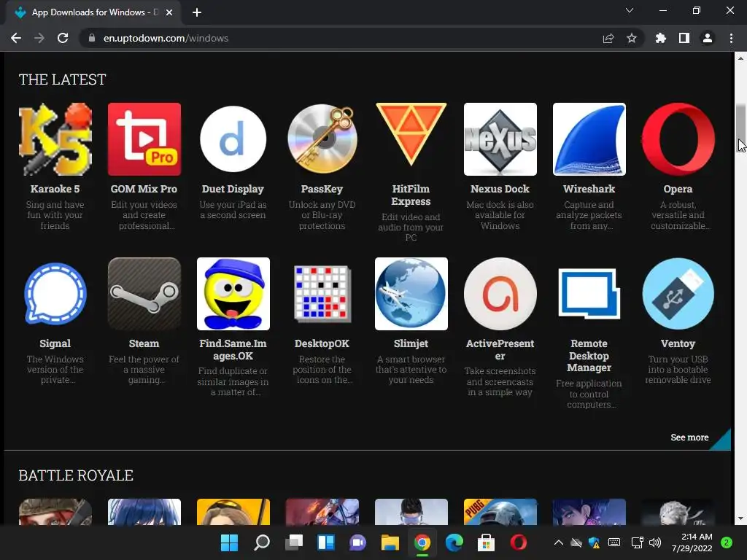Launch Opera from the taskbar
Image resolution: width=747 pixels, height=560 pixels.
click(519, 542)
